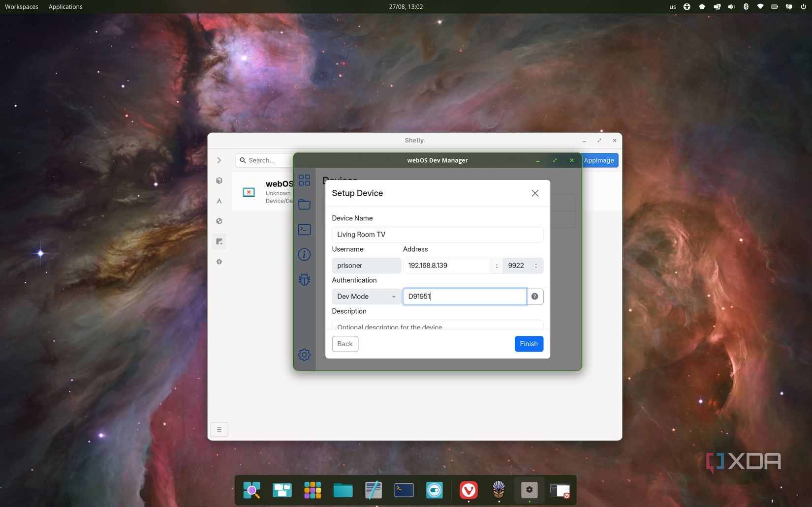The image size is (812, 507).
Task: Click the 27/08, 13:02 clock in top panel
Action: click(x=406, y=7)
